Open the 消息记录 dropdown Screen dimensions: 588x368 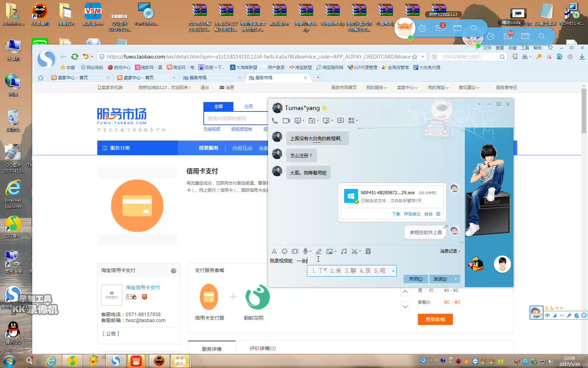(450, 251)
